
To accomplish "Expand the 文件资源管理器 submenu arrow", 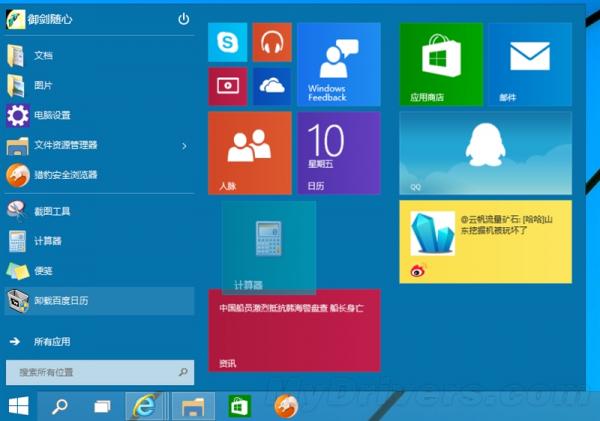I will click(x=184, y=146).
